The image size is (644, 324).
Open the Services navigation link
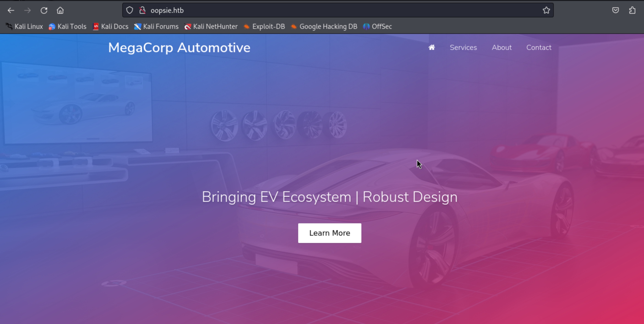[x=463, y=47]
